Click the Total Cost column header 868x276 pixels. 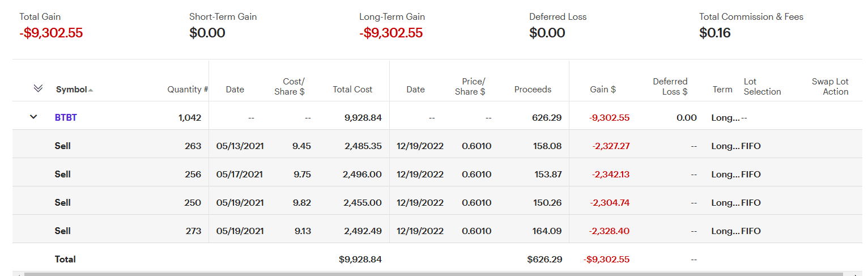click(352, 90)
